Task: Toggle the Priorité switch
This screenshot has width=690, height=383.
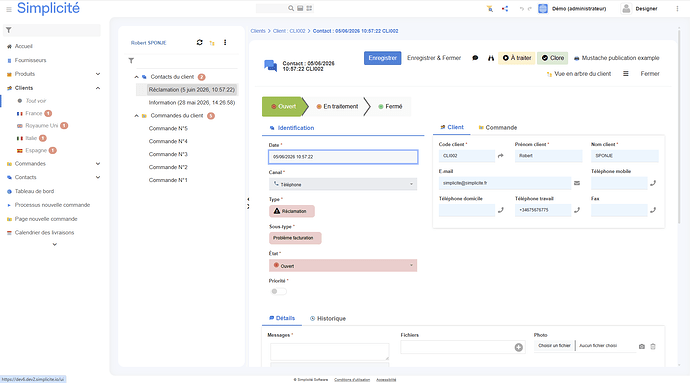Action: 279,291
